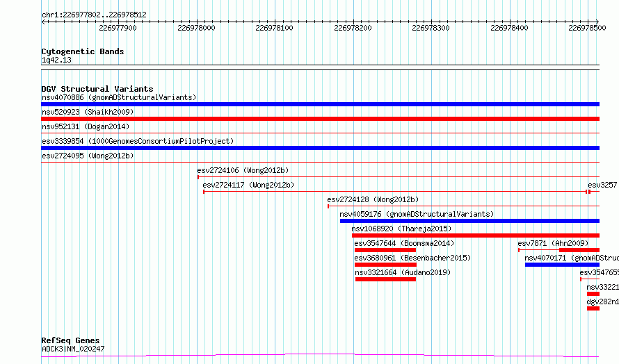Click ruler position 226978000
This screenshot has height=364, width=619.
coord(196,28)
